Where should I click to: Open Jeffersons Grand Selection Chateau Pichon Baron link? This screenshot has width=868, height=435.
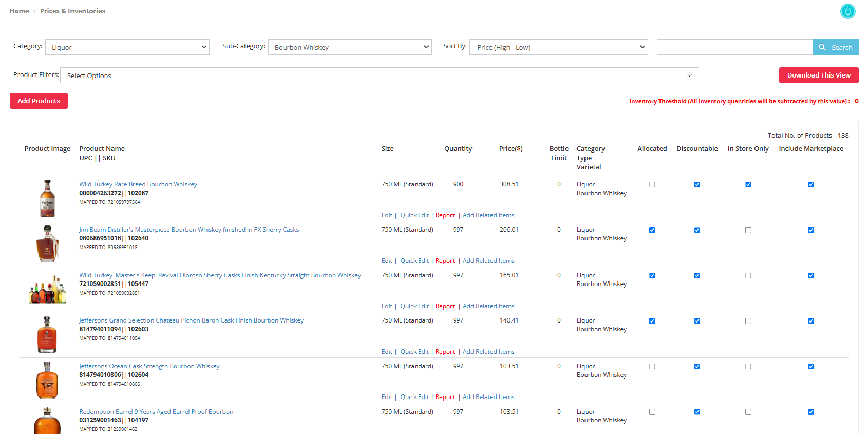192,320
